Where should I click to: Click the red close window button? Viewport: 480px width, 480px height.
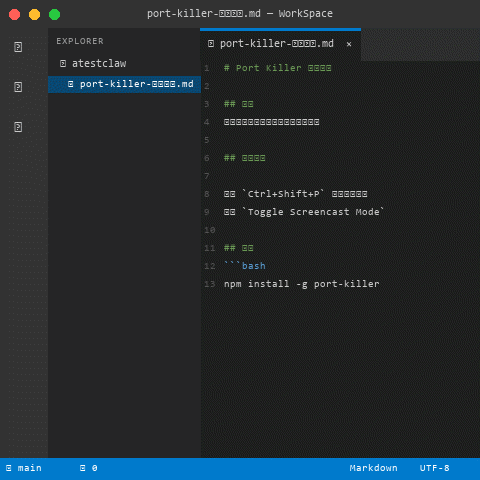[15, 15]
